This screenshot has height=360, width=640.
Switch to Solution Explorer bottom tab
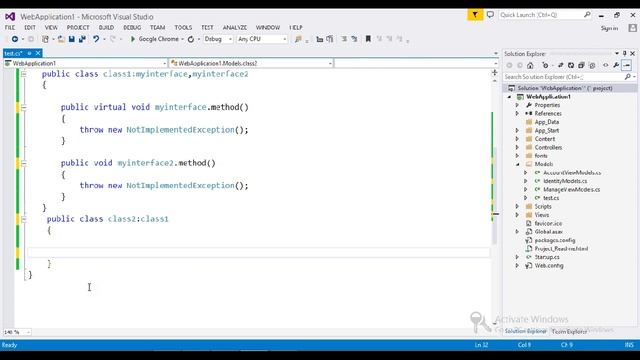525,331
